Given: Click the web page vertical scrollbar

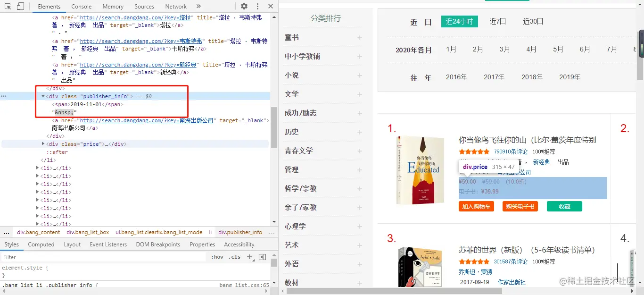Looking at the screenshot, I should point(641,55).
